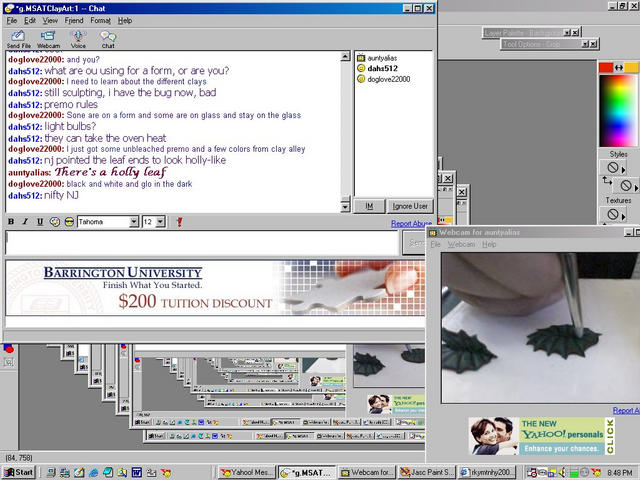Roll up the Tool Options arrow button

point(585,44)
